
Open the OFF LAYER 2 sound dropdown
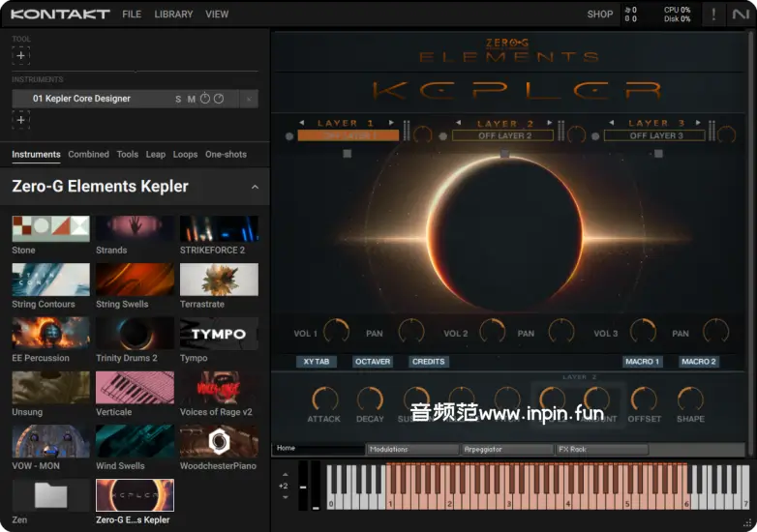click(505, 136)
